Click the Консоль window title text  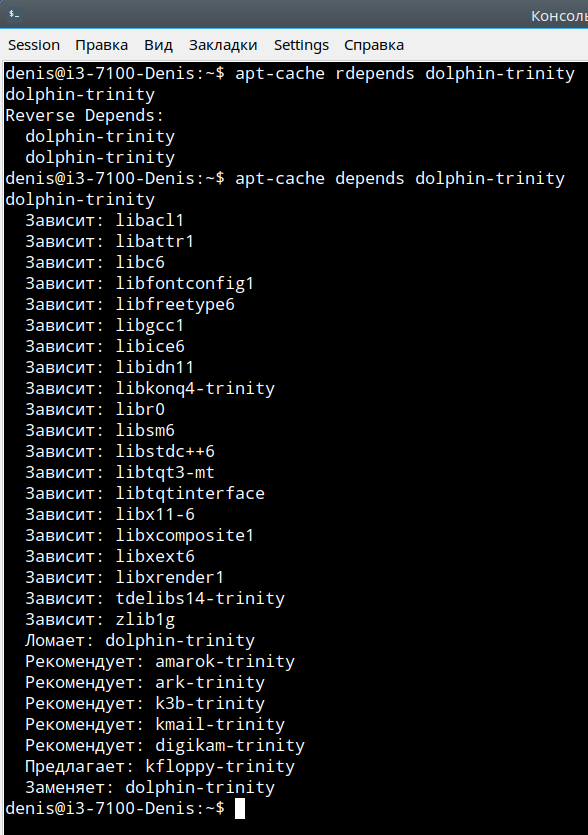pos(559,16)
